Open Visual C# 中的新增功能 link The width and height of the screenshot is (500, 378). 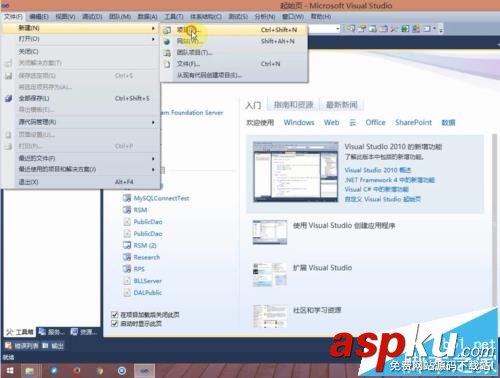pyautogui.click(x=376, y=189)
